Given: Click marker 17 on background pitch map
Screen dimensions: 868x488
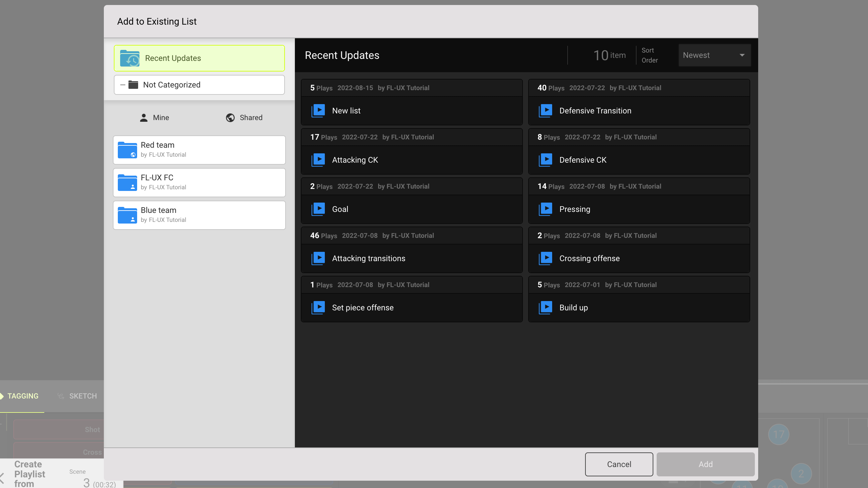Looking at the screenshot, I should tap(779, 434).
